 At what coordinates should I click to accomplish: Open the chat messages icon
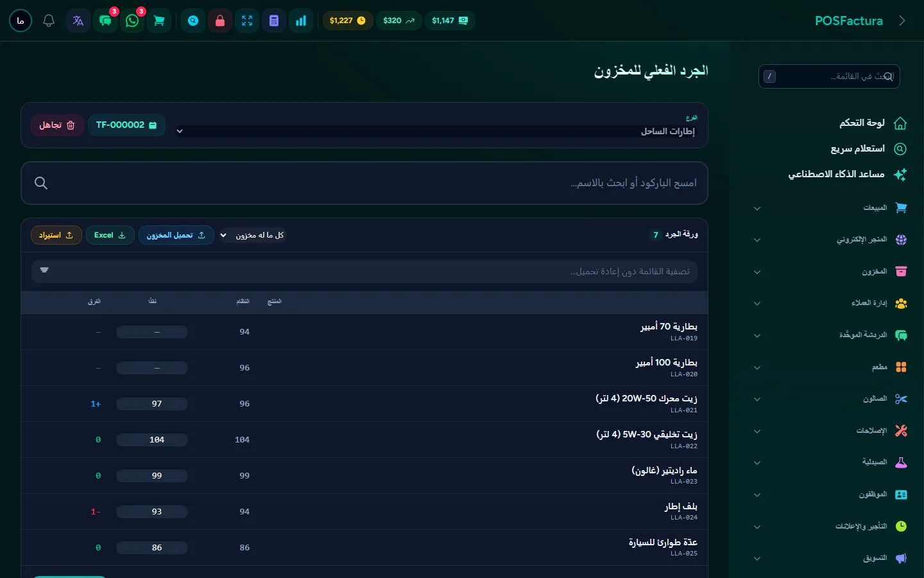[105, 21]
